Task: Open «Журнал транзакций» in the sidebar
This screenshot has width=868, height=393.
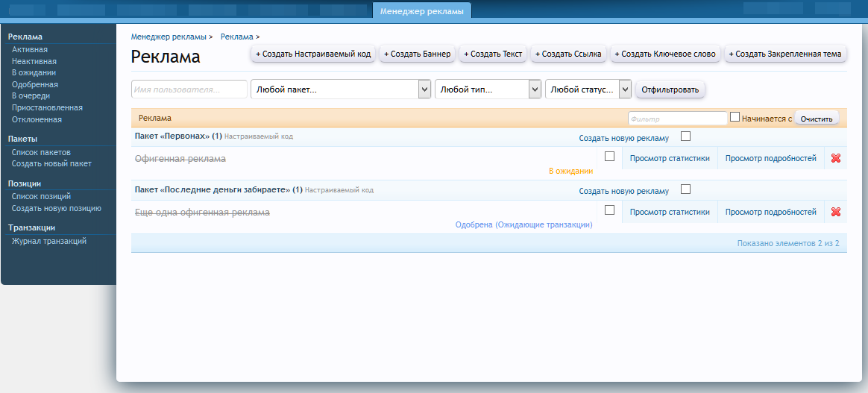Action: tap(49, 241)
